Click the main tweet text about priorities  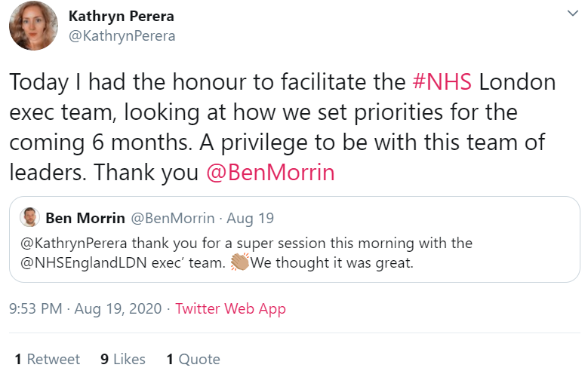pos(287,112)
